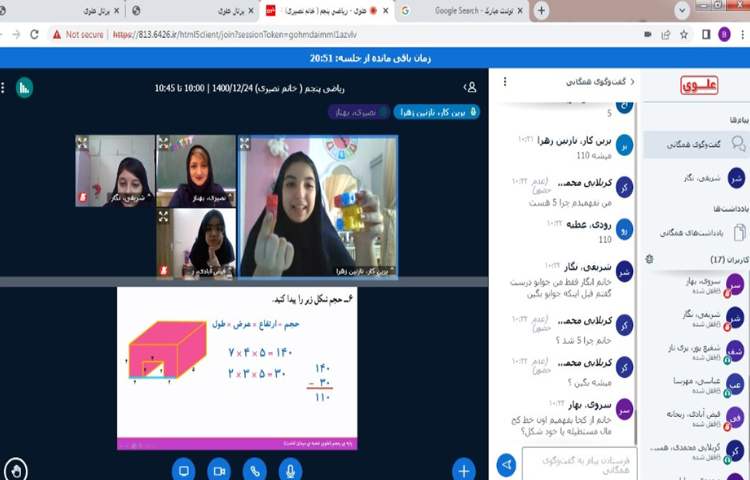The width and height of the screenshot is (750, 480).
Task: Toggle the users list icon in title bar
Action: [471, 87]
